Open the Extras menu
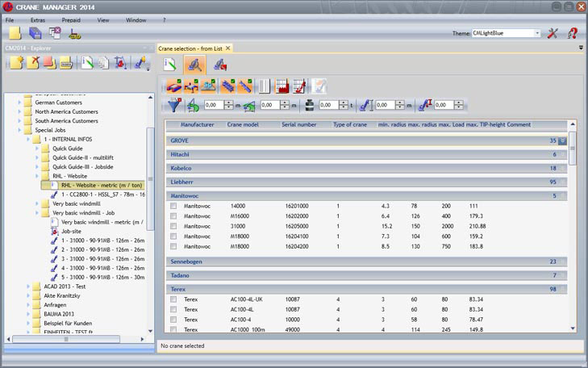The height and width of the screenshot is (368, 588). click(x=37, y=20)
